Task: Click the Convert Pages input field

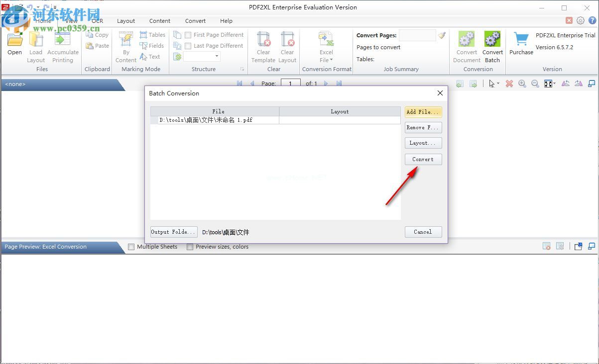Action: click(x=417, y=35)
